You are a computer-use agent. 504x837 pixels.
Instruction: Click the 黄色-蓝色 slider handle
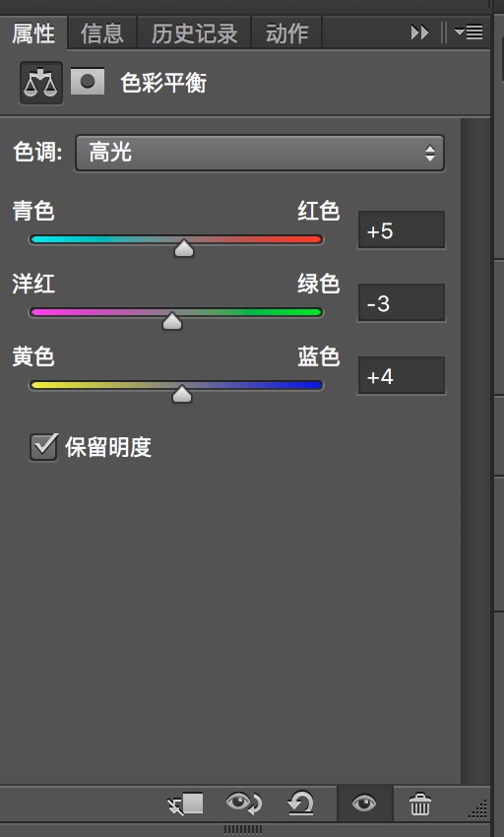(182, 394)
